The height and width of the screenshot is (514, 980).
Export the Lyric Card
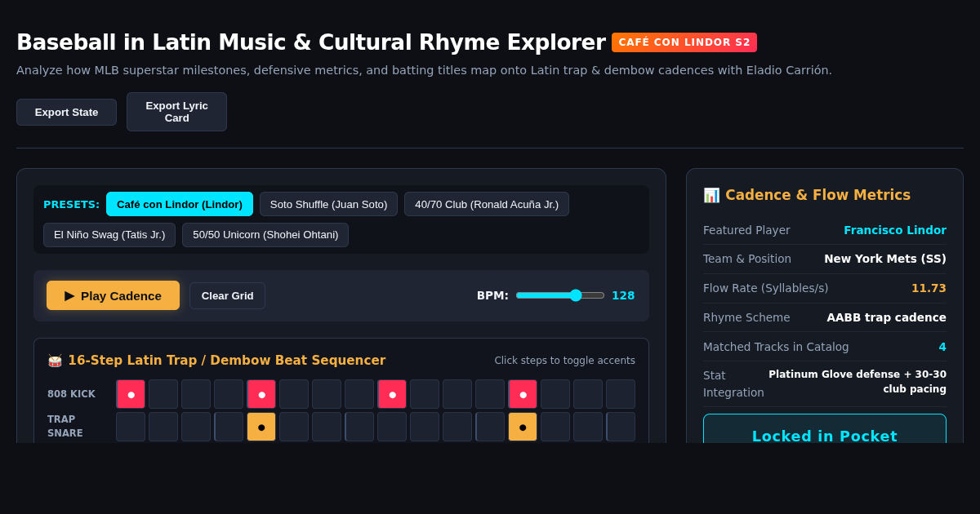coord(176,112)
